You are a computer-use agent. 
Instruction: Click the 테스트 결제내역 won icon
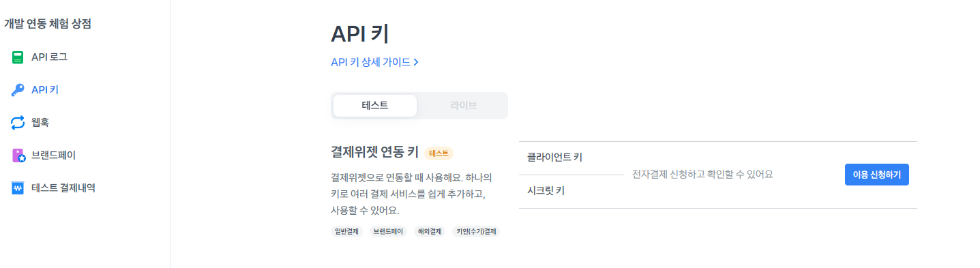pos(18,188)
